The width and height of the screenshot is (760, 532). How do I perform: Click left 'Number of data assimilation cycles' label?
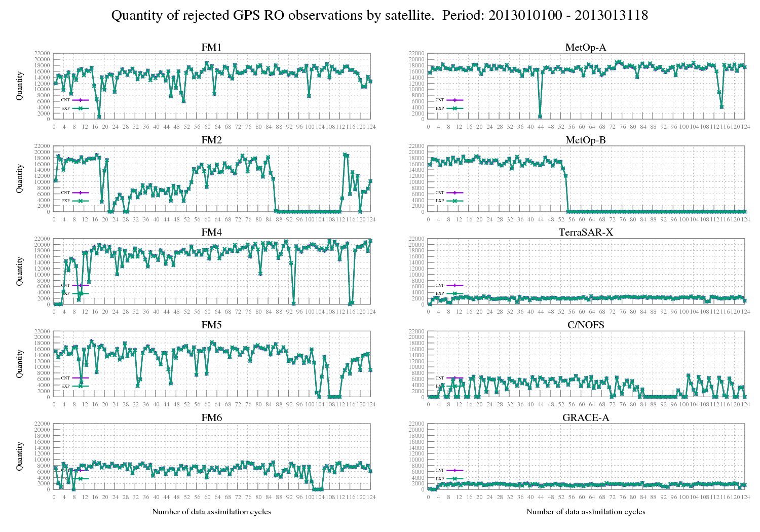coord(211,511)
